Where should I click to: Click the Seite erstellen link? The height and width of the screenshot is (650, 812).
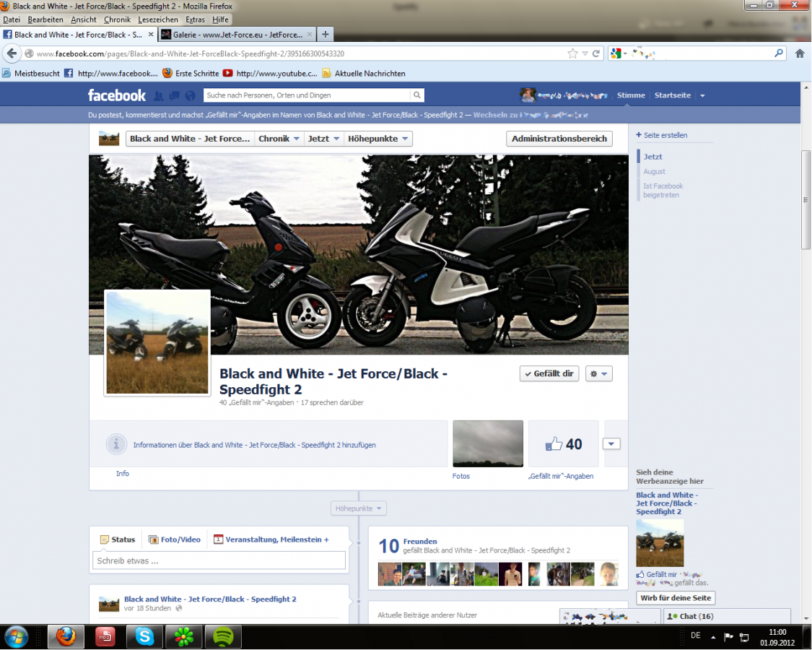click(662, 135)
